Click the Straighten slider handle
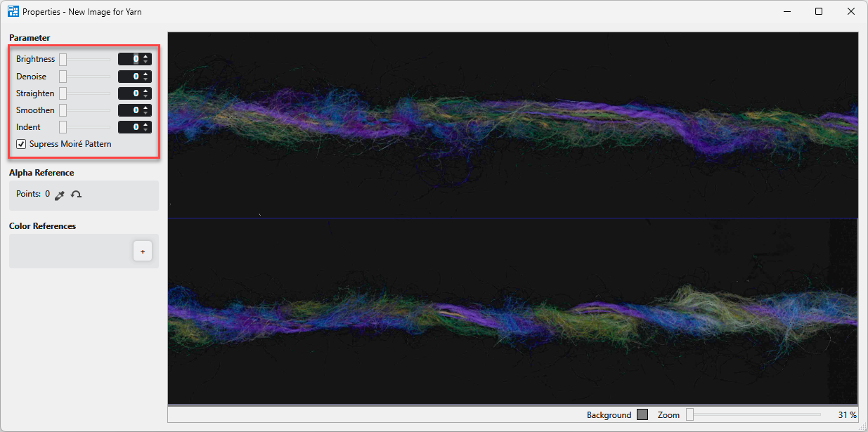 pos(63,93)
